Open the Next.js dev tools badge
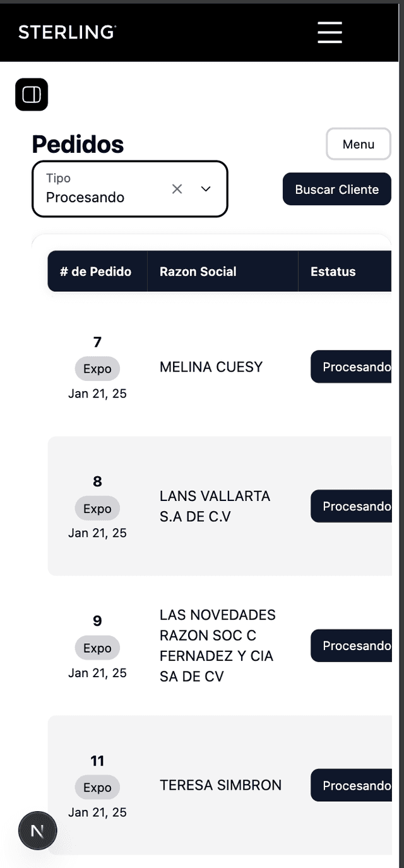 pos(37,831)
